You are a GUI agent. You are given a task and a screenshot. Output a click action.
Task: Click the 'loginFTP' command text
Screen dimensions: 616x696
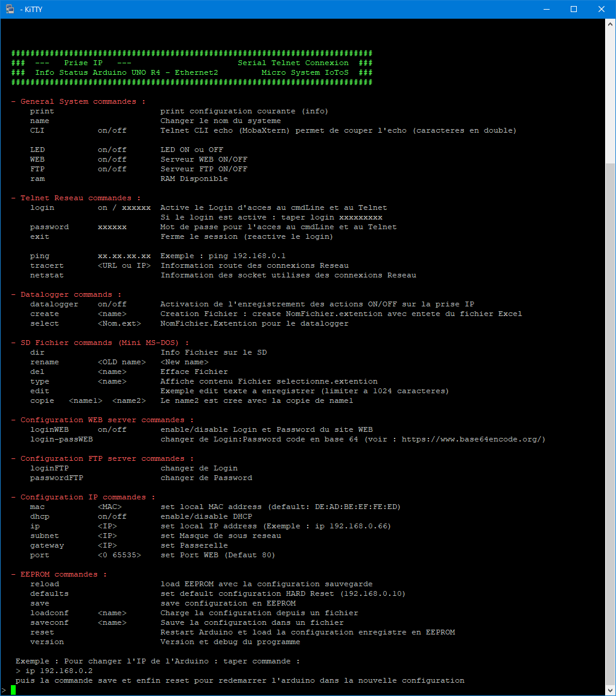(x=49, y=468)
